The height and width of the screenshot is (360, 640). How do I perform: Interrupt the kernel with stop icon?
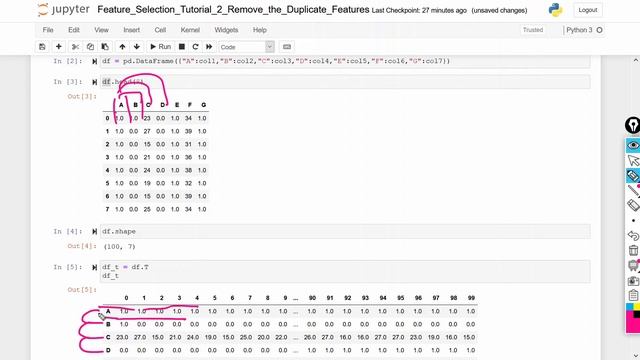coord(182,47)
